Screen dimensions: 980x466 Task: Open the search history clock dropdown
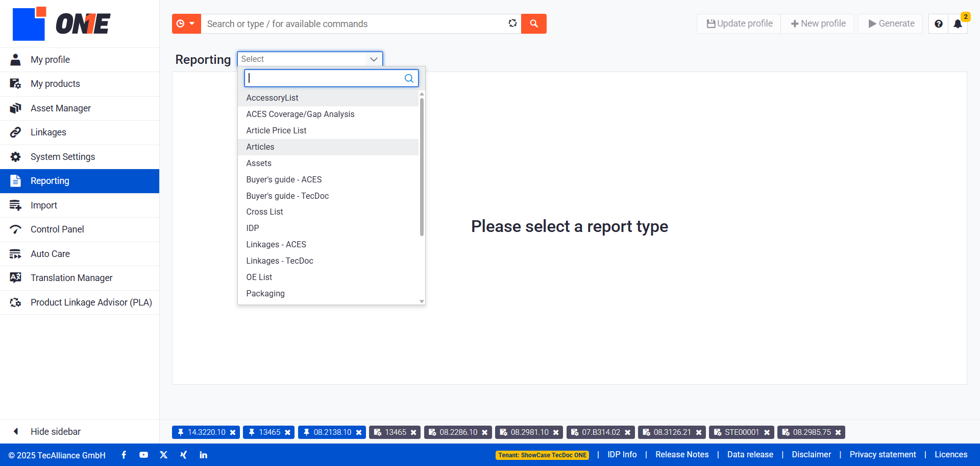point(186,24)
